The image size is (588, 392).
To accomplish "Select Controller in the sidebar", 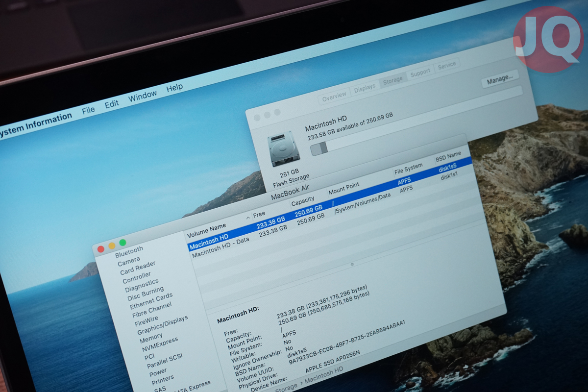I will tap(137, 278).
